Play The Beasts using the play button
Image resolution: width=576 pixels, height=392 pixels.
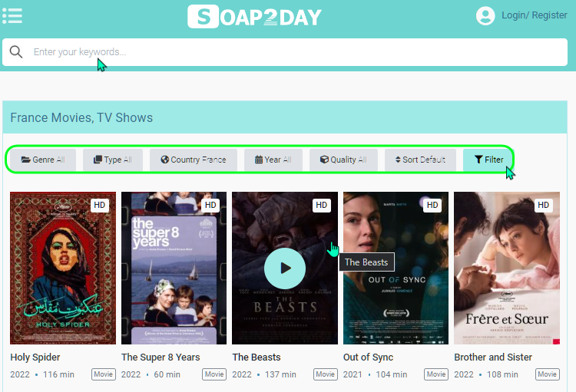point(285,268)
